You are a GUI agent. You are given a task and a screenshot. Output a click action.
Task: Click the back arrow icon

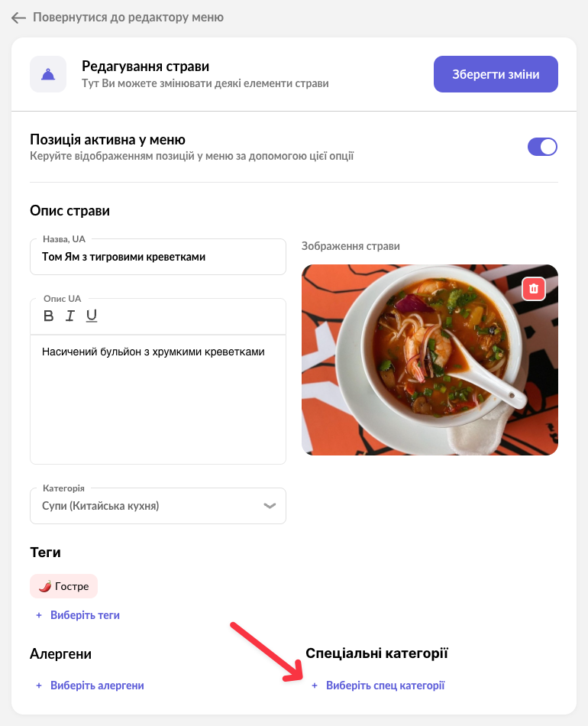coord(18,17)
